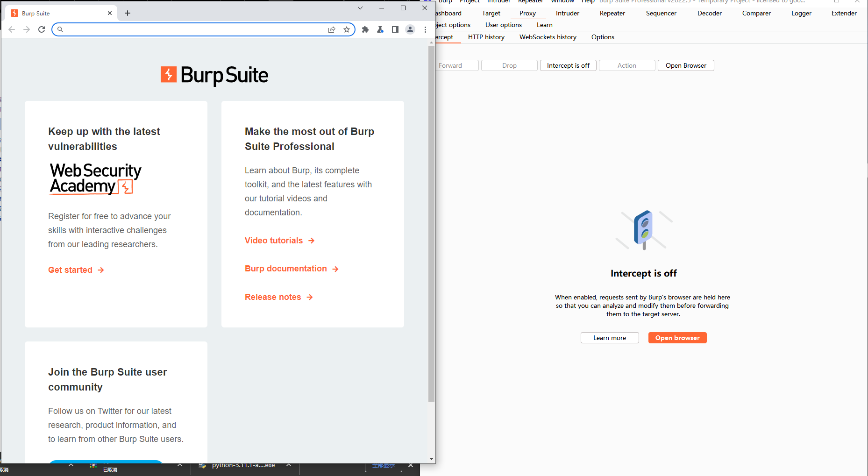
Task: Focus the browser address bar
Action: (x=203, y=29)
